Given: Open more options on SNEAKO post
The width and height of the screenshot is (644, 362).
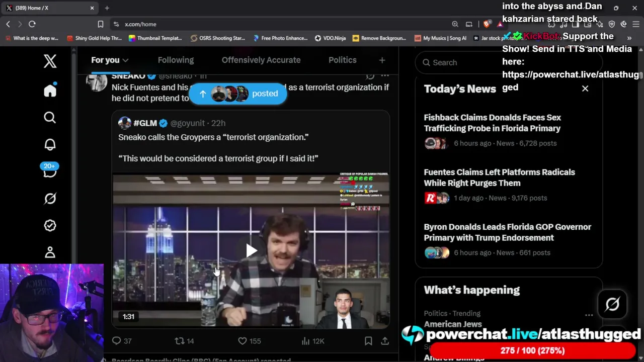Looking at the screenshot, I should [x=385, y=76].
